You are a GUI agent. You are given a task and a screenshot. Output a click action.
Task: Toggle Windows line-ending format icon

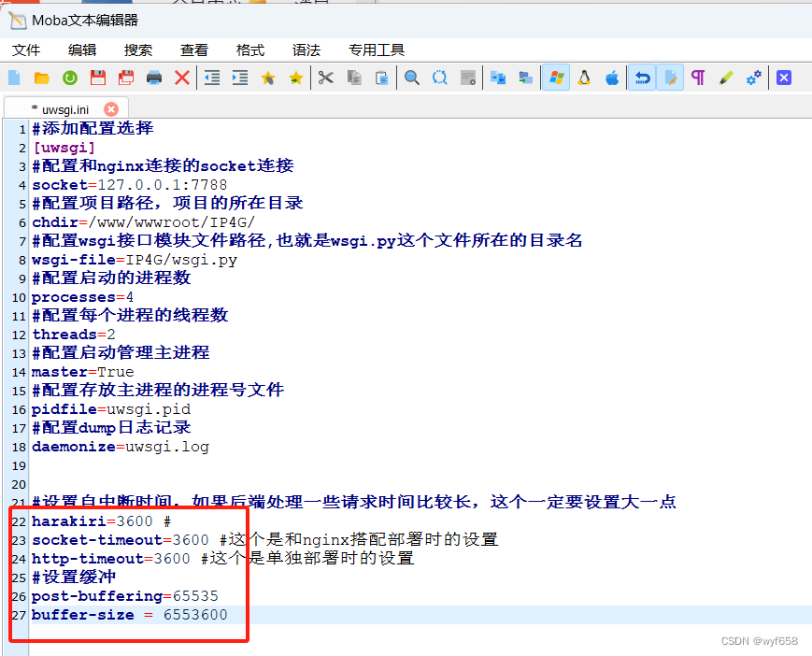tap(556, 78)
